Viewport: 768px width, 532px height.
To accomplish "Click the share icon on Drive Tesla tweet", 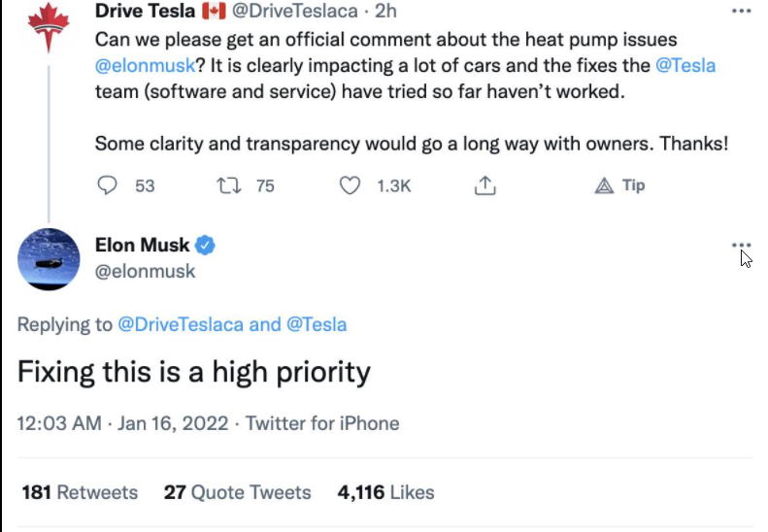I will [x=484, y=185].
